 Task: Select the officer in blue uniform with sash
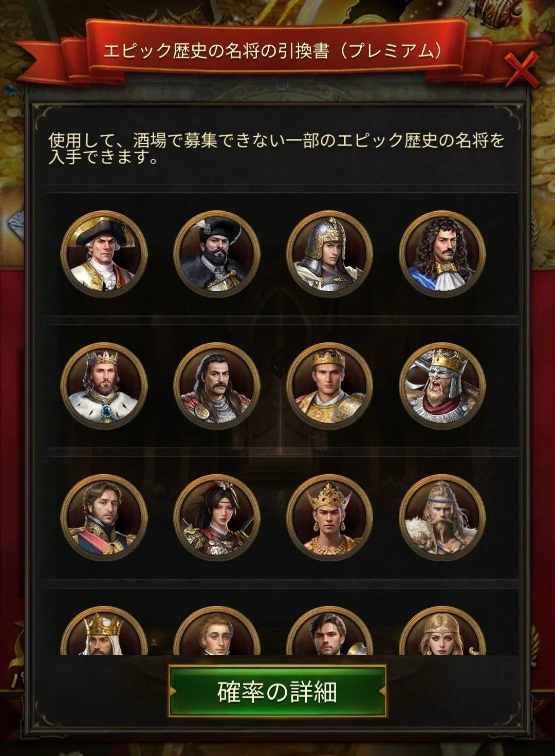(x=104, y=518)
